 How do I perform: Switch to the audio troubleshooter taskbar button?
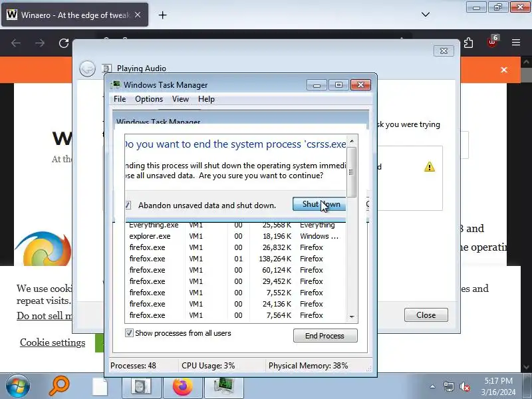[141, 386]
